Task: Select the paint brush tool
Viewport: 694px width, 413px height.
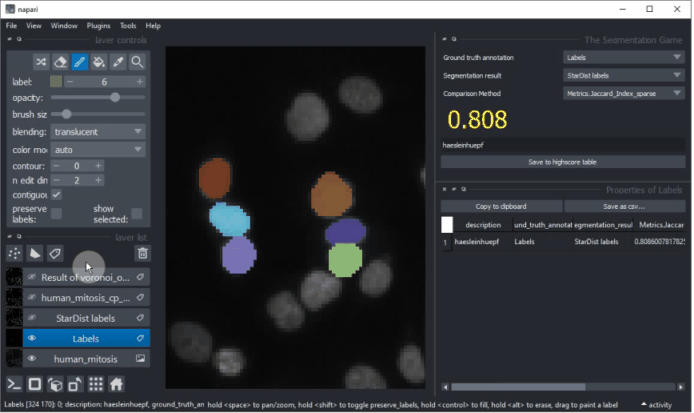Action: 80,62
